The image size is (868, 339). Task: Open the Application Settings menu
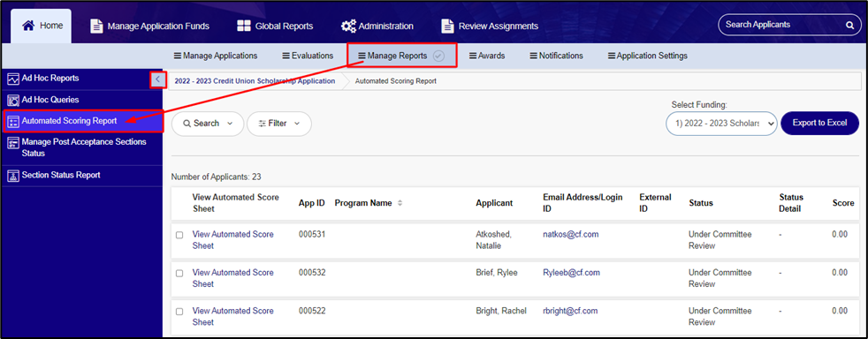[648, 56]
